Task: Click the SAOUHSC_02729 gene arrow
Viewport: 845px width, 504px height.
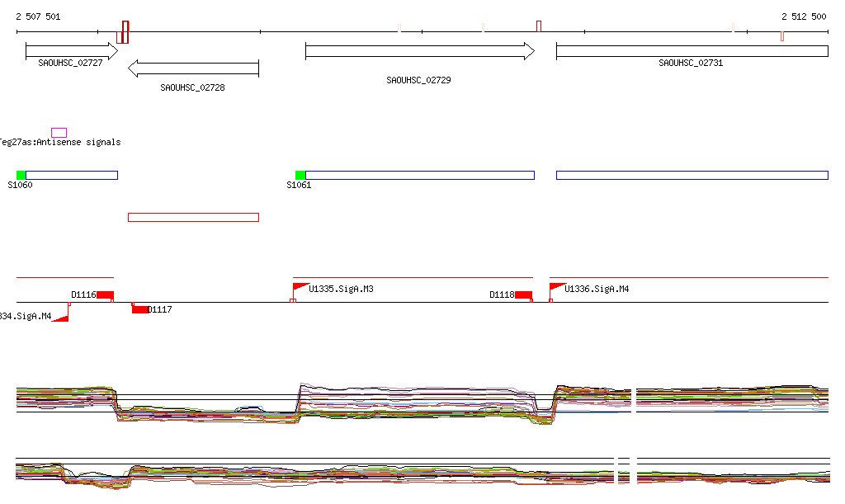Action: point(420,51)
